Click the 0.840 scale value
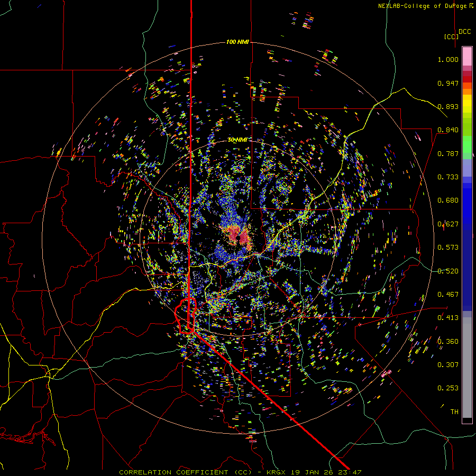 448,130
